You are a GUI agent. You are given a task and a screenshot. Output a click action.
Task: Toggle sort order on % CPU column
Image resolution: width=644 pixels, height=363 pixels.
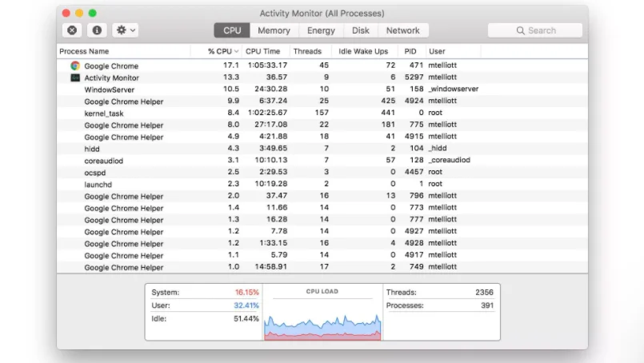pos(222,51)
